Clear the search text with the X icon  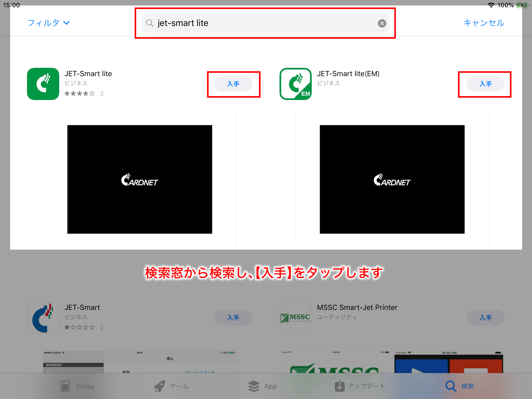(x=382, y=23)
